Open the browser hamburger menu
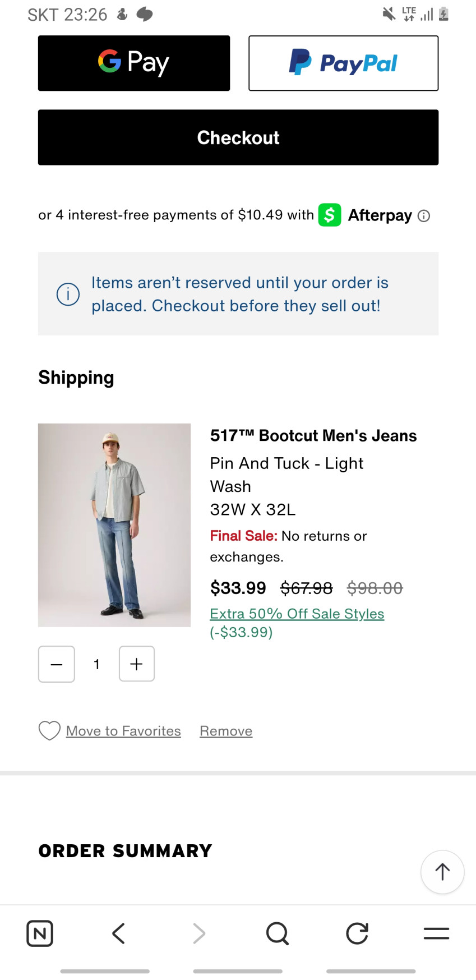 (x=436, y=933)
